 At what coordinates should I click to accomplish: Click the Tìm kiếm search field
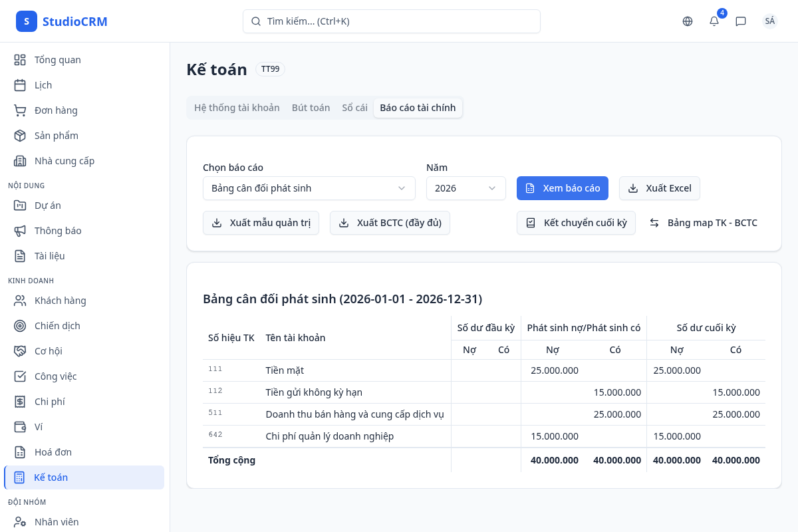(391, 21)
